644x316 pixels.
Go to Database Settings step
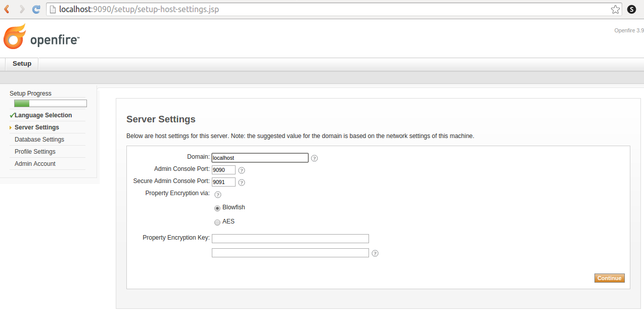coord(39,140)
